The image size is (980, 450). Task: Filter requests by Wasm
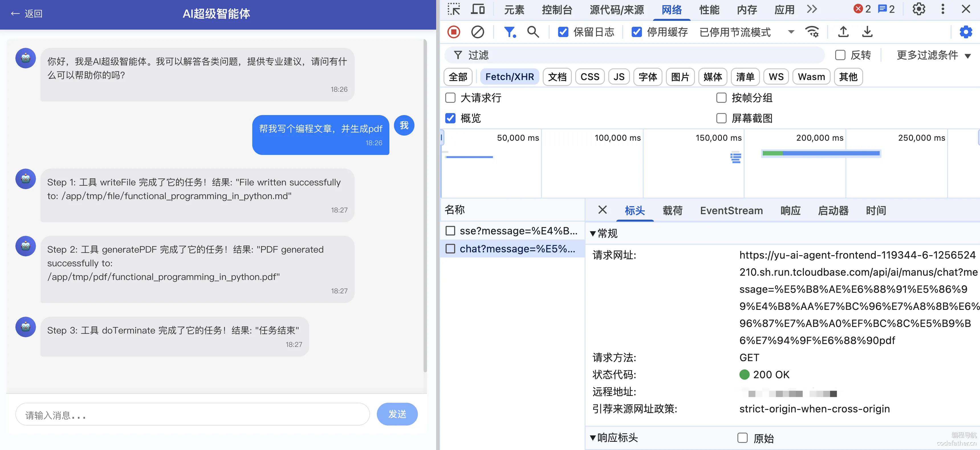click(811, 77)
